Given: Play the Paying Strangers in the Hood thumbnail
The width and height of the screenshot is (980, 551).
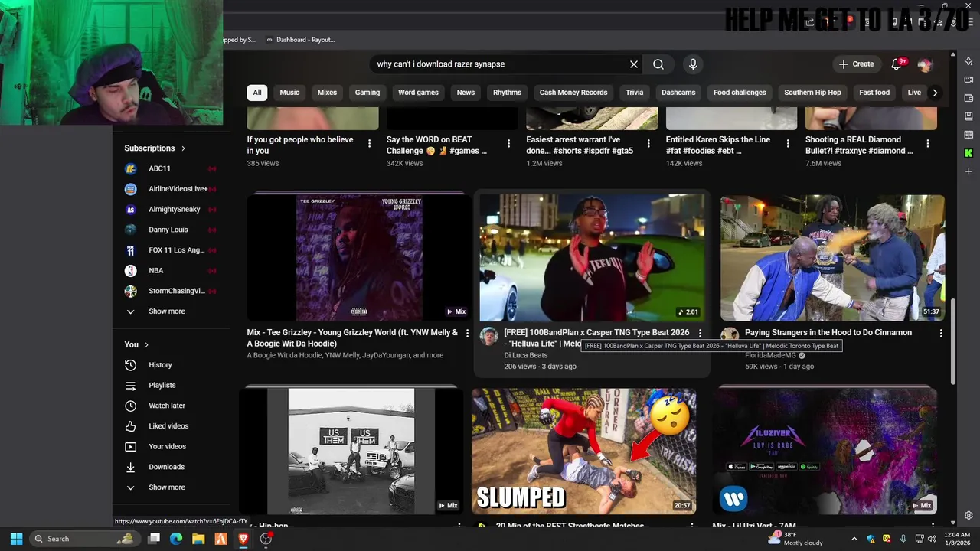Looking at the screenshot, I should [x=832, y=257].
